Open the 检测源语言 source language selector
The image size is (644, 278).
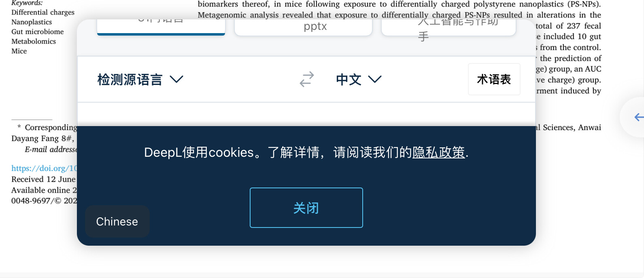click(140, 79)
